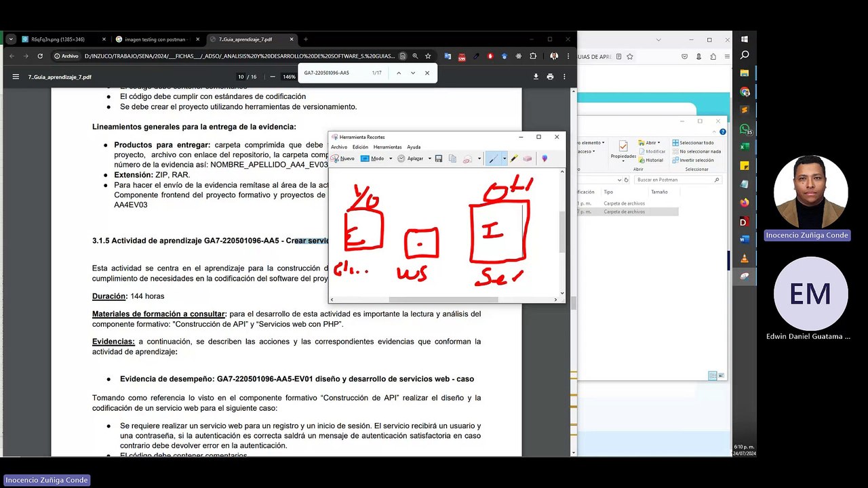Click No seleccionar nada in Explorer

pyautogui.click(x=696, y=152)
